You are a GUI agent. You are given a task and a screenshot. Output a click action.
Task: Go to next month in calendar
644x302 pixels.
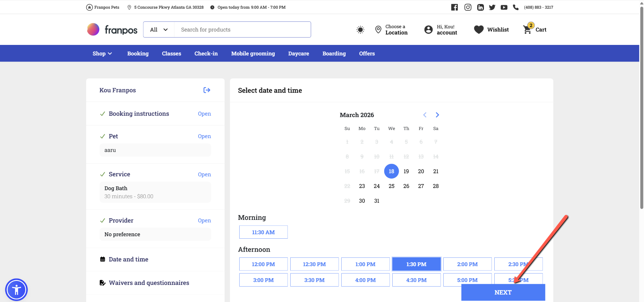437,115
